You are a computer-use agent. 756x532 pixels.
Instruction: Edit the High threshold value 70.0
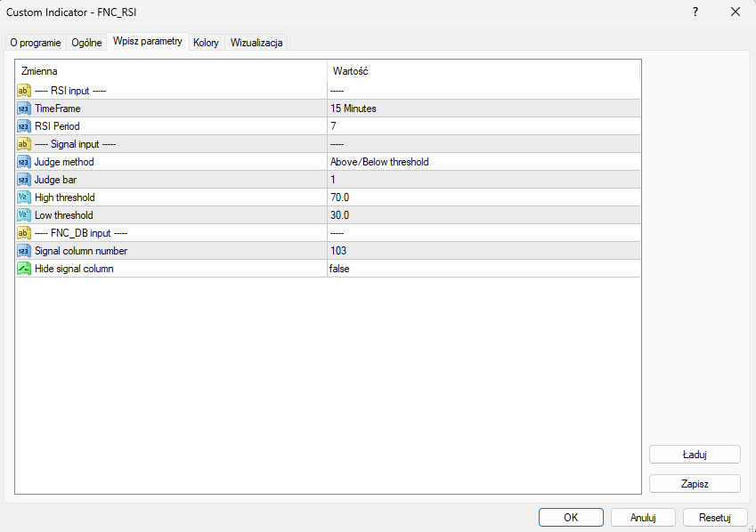484,197
